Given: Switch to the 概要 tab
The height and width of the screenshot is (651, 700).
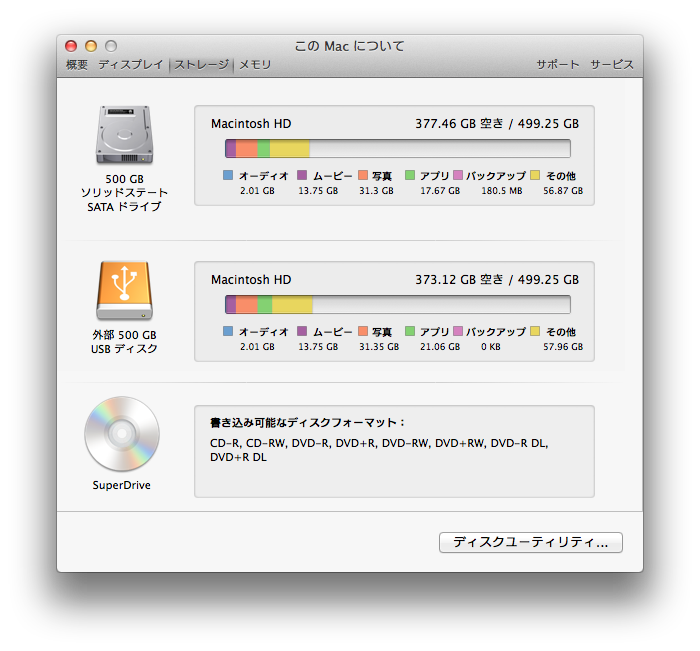Looking at the screenshot, I should pyautogui.click(x=77, y=65).
